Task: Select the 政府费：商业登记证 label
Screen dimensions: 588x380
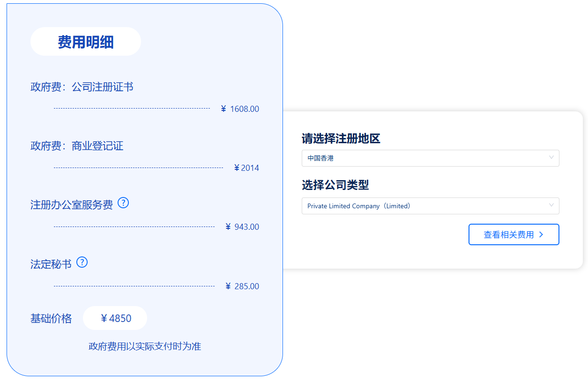Action: tap(77, 146)
